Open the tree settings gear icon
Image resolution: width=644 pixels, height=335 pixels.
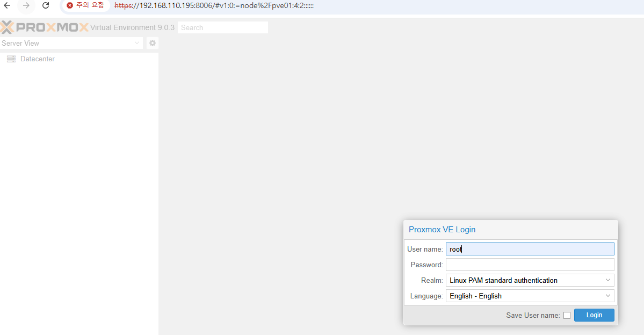pos(153,43)
